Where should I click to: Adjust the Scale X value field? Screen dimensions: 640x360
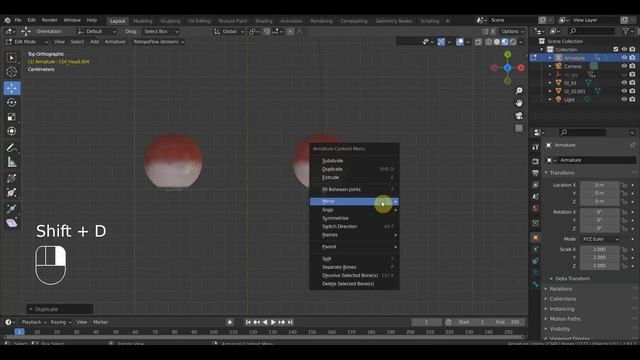click(599, 249)
